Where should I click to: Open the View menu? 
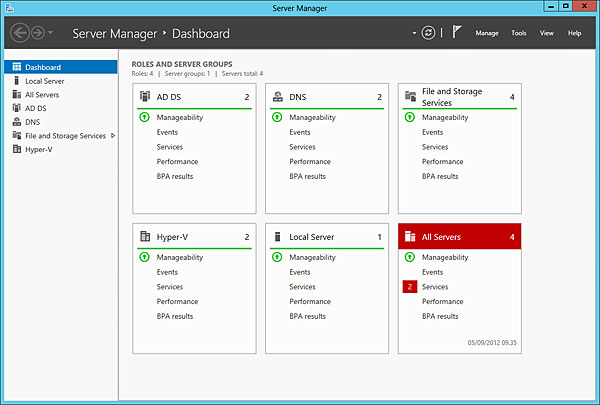(546, 33)
